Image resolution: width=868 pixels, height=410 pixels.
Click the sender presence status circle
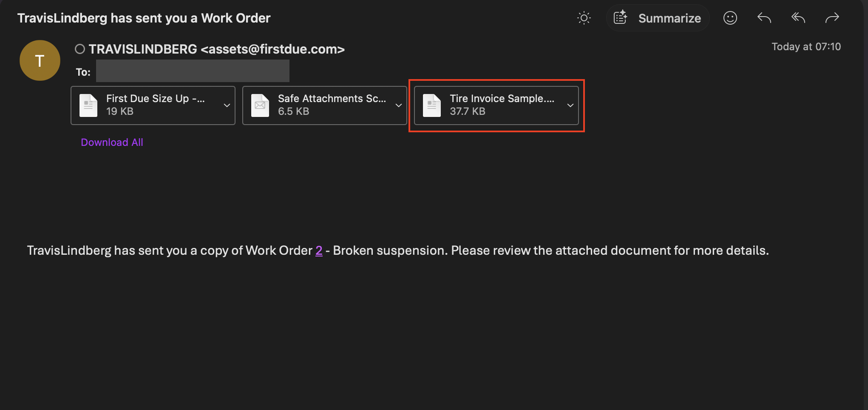[x=80, y=49]
